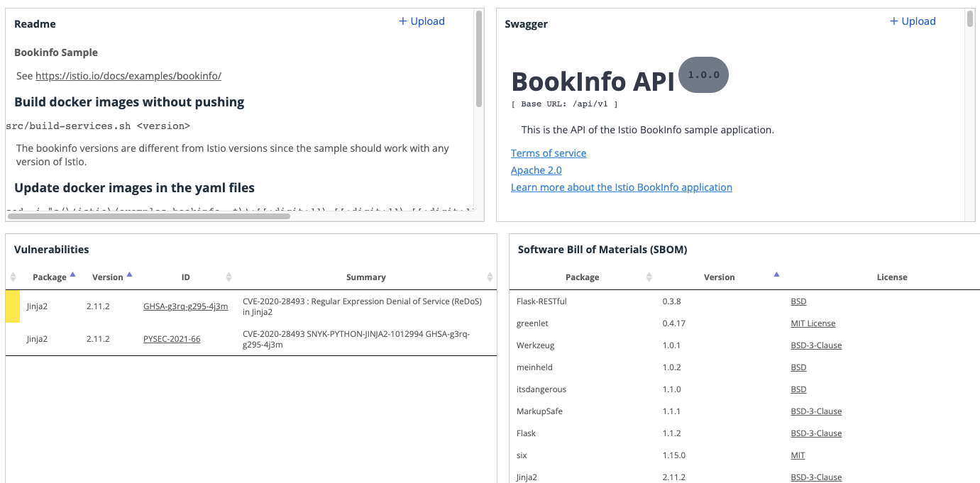Image resolution: width=980 pixels, height=483 pixels.
Task: Upload a new Swagger file
Action: tap(913, 21)
